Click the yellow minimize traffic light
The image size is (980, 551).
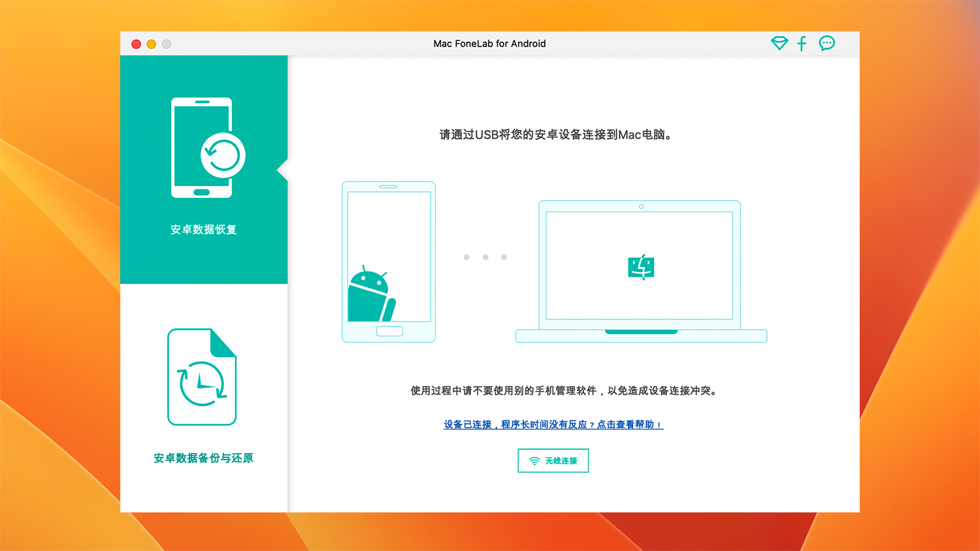click(x=151, y=44)
